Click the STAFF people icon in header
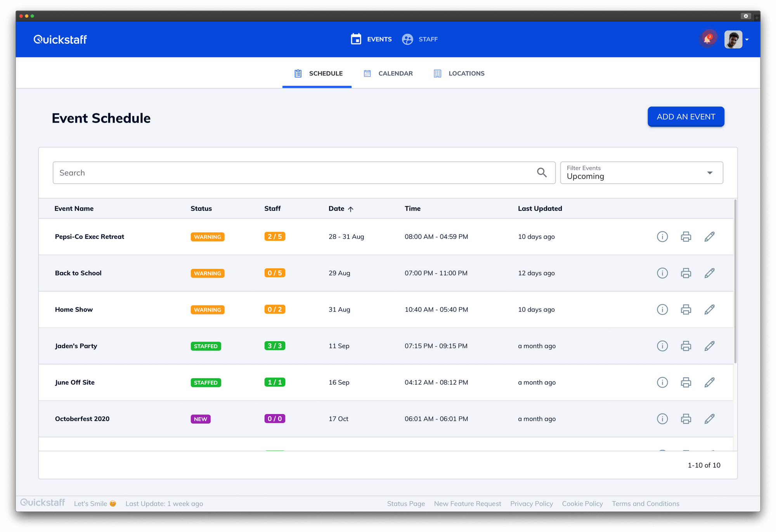The image size is (776, 532). (407, 39)
